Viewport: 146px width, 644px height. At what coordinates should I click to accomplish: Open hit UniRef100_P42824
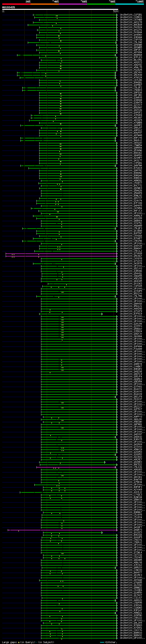click(131, 27)
